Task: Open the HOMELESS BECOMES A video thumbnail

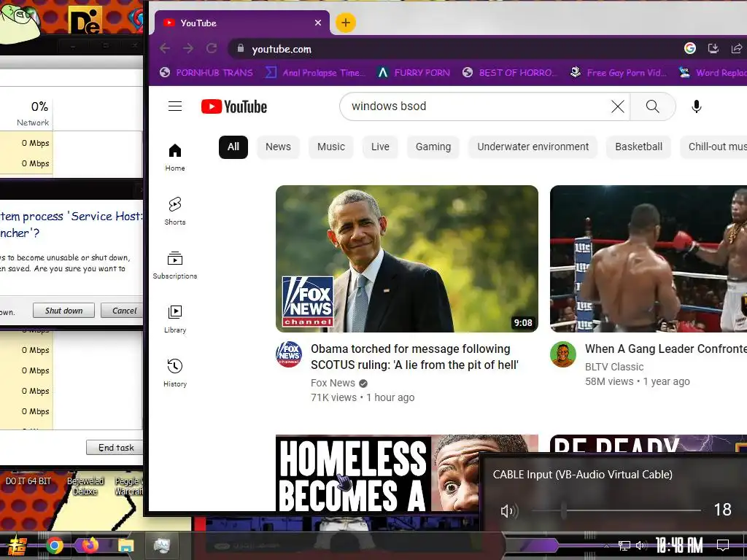Action: tap(378, 472)
